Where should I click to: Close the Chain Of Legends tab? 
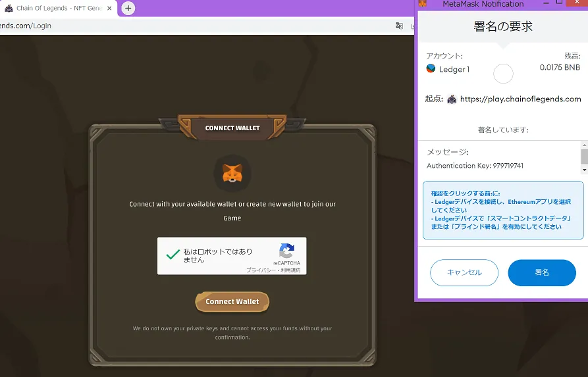coord(109,9)
